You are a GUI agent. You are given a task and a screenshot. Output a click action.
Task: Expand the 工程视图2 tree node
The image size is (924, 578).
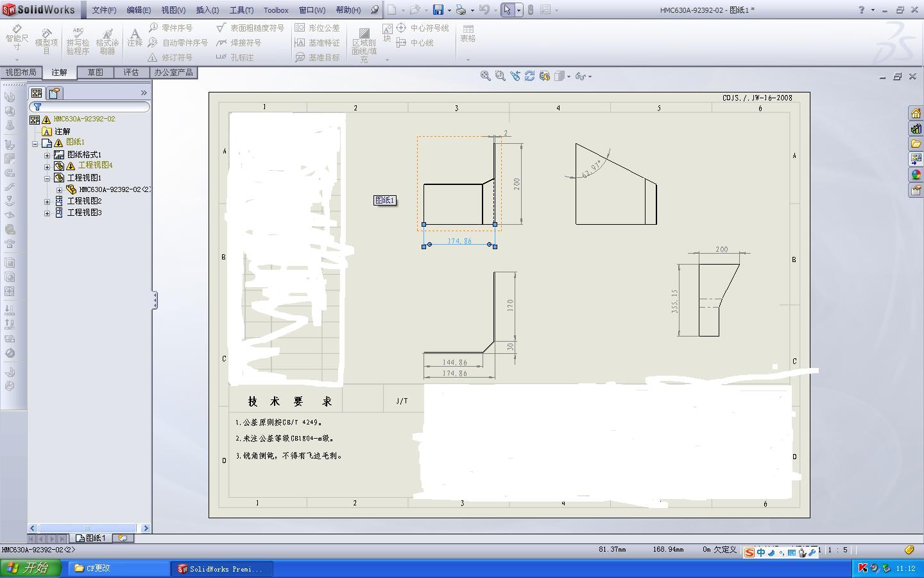(x=47, y=201)
